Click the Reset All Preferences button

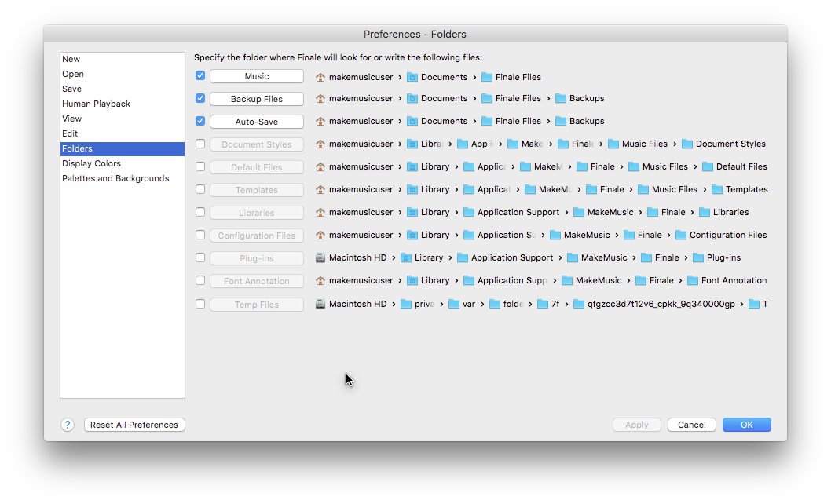point(134,425)
